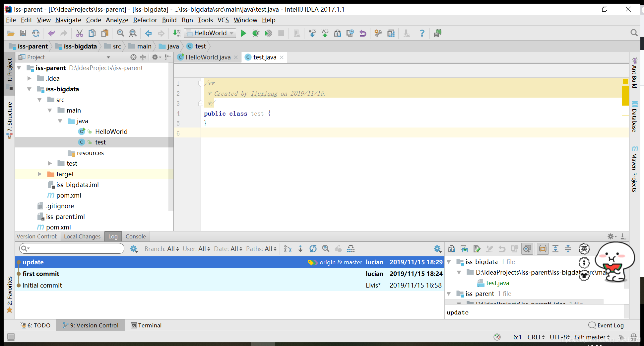Click the Run with Coverage icon

(x=268, y=33)
